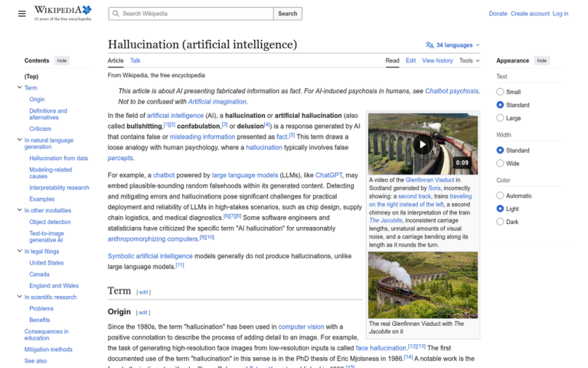Collapse the In legal filings chevron
The width and height of the screenshot is (588, 368).
point(19,251)
